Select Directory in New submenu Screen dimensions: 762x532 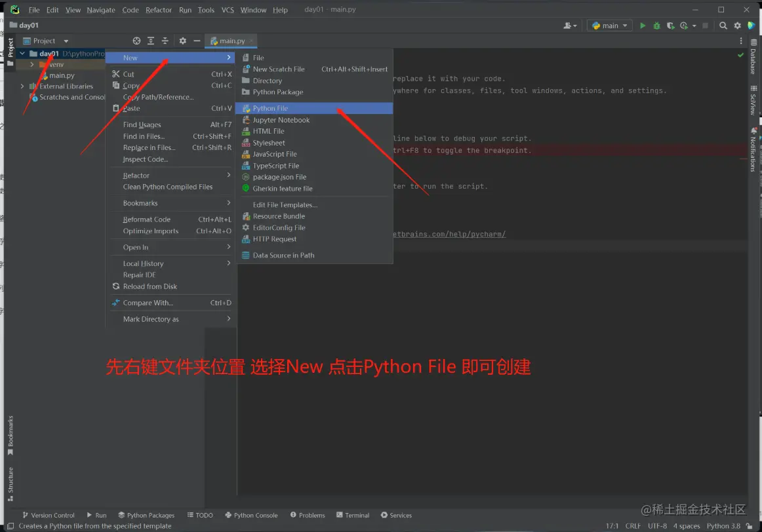(x=314, y=81)
